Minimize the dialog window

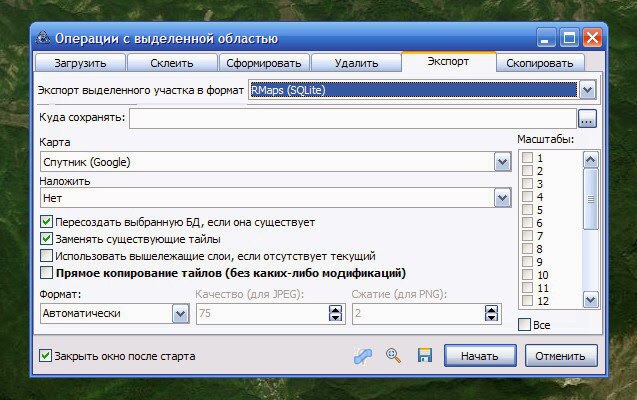pyautogui.click(x=546, y=38)
